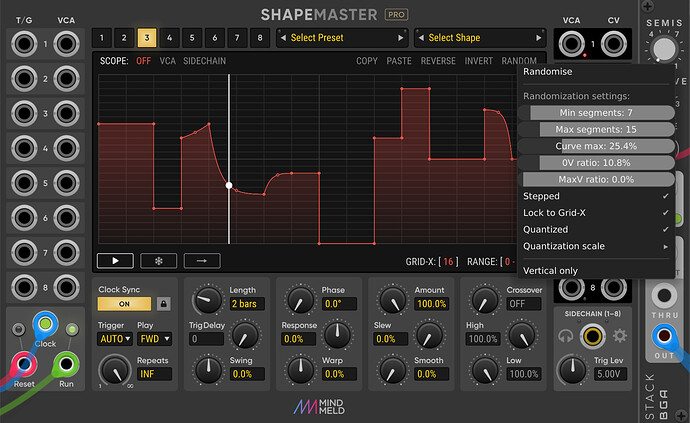The width and height of the screenshot is (690, 423).
Task: Set scope to OFF
Action: [x=143, y=61]
